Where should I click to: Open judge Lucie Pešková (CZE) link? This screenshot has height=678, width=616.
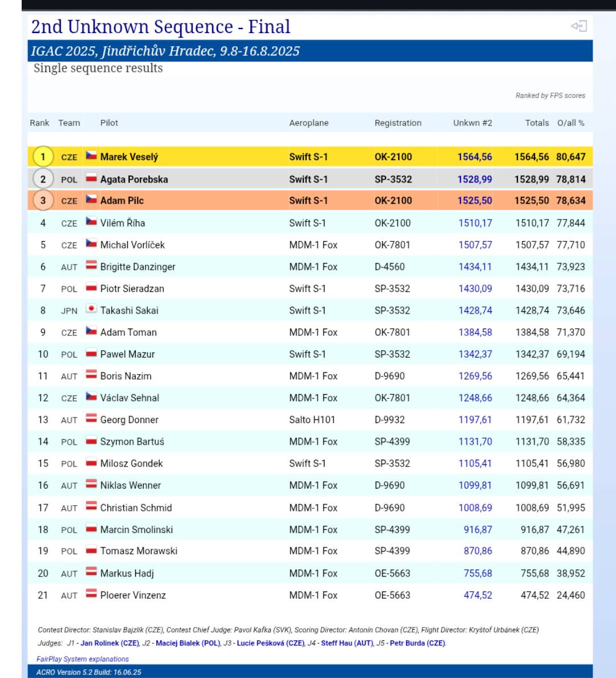[x=270, y=643]
